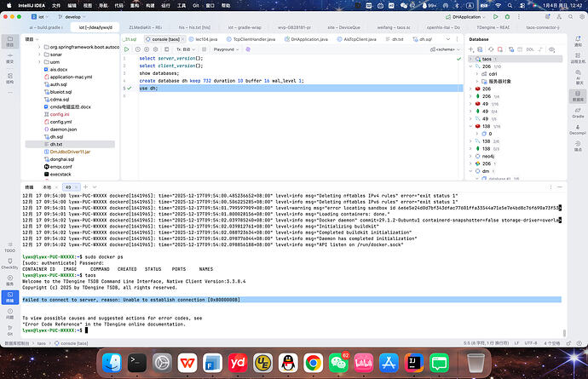588x379 pixels.
Task: Open Google Chrome from the dock
Action: click(314, 364)
